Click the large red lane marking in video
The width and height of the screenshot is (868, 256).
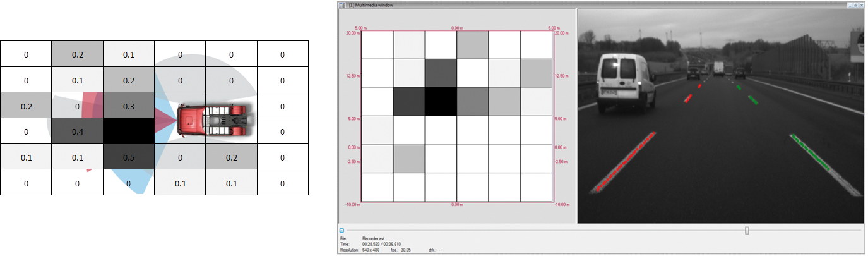[x=625, y=162]
